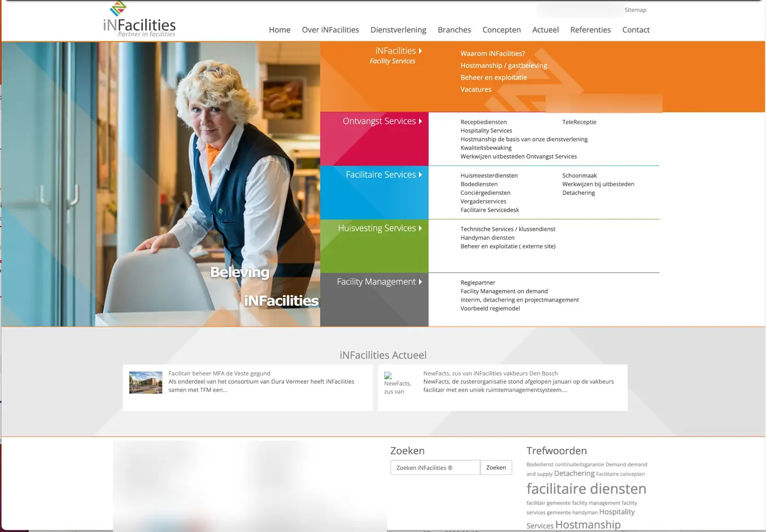The height and width of the screenshot is (532, 766).
Task: Open the Beheer en exploitatie orange link
Action: point(494,78)
